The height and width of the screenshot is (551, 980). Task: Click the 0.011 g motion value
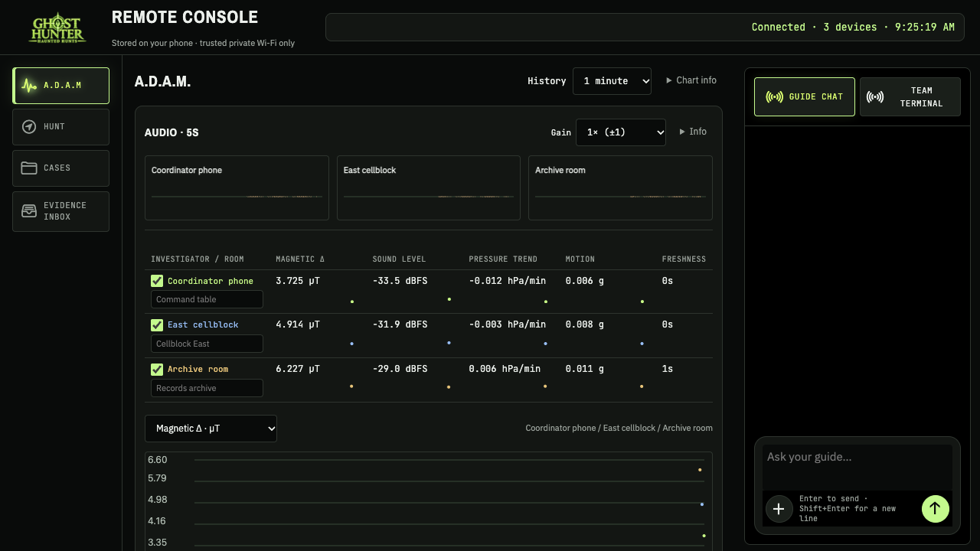[x=585, y=370]
